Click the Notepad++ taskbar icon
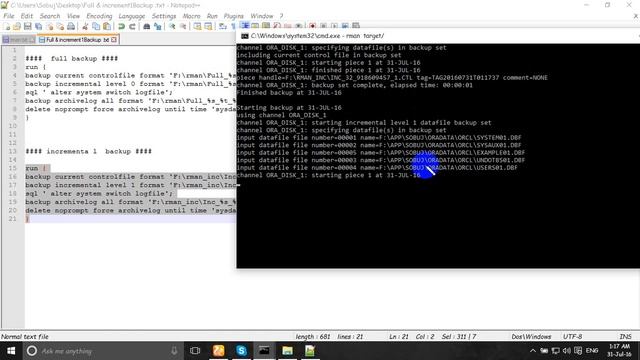This screenshot has width=640, height=360. [x=310, y=351]
